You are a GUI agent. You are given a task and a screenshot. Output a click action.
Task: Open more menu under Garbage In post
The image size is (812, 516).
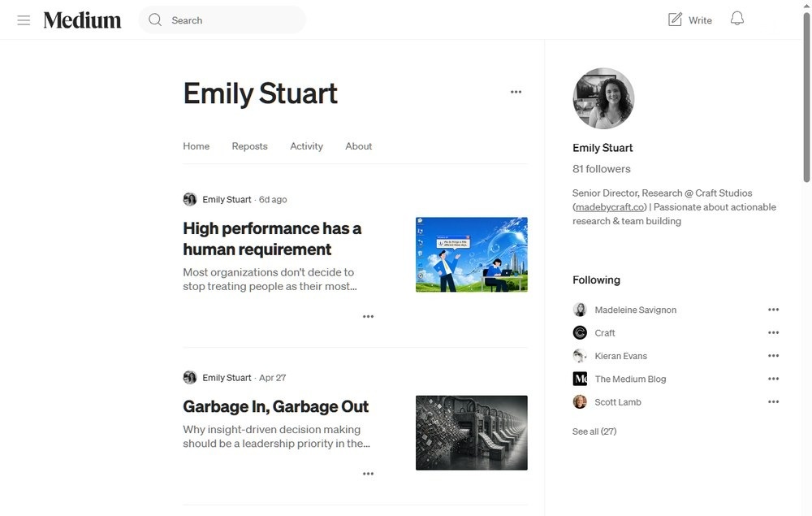[x=368, y=474]
